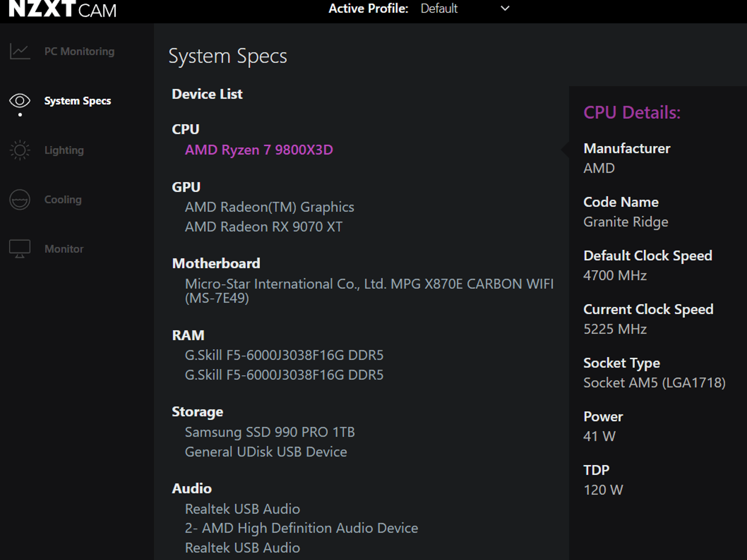Select second G.Skill F5-6000J3038F16G DDR5 entry
Screen dimensions: 747x560
pyautogui.click(x=284, y=375)
